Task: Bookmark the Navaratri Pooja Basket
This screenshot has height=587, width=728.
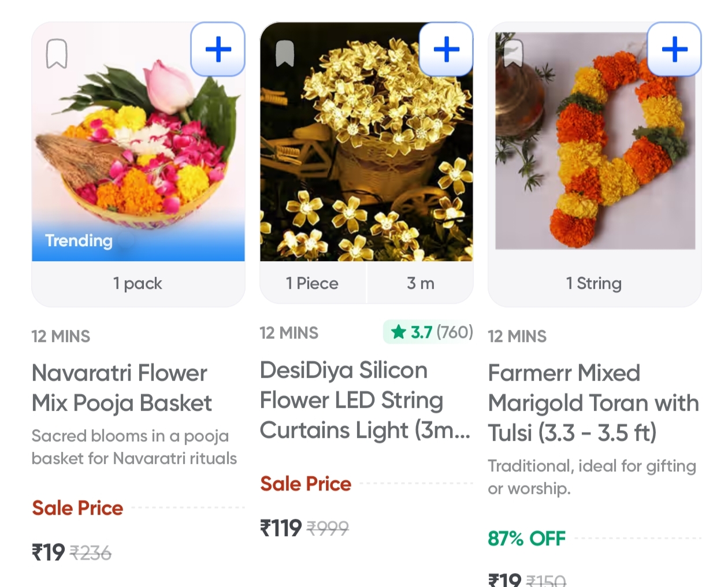Action: tap(57, 54)
